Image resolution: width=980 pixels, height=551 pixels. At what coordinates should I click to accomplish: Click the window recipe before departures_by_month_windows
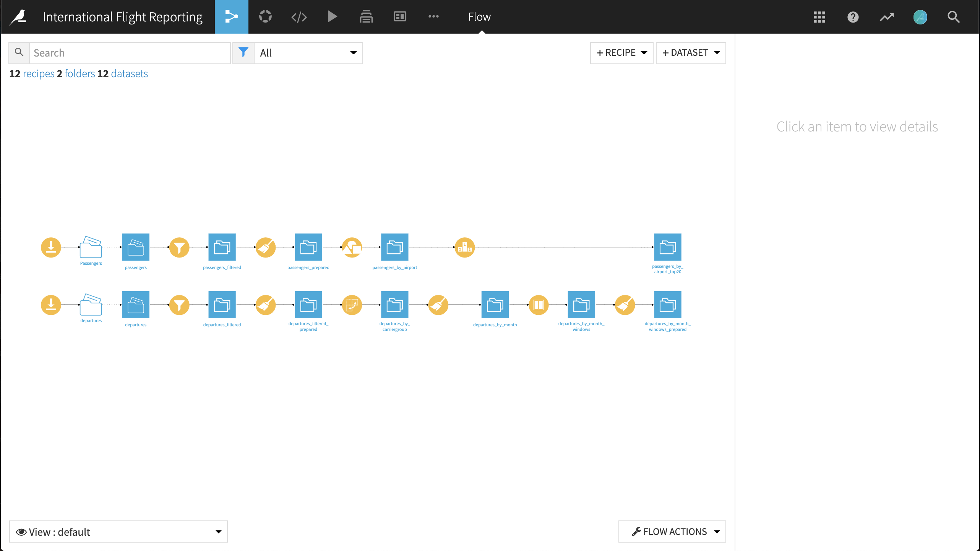[x=538, y=305]
